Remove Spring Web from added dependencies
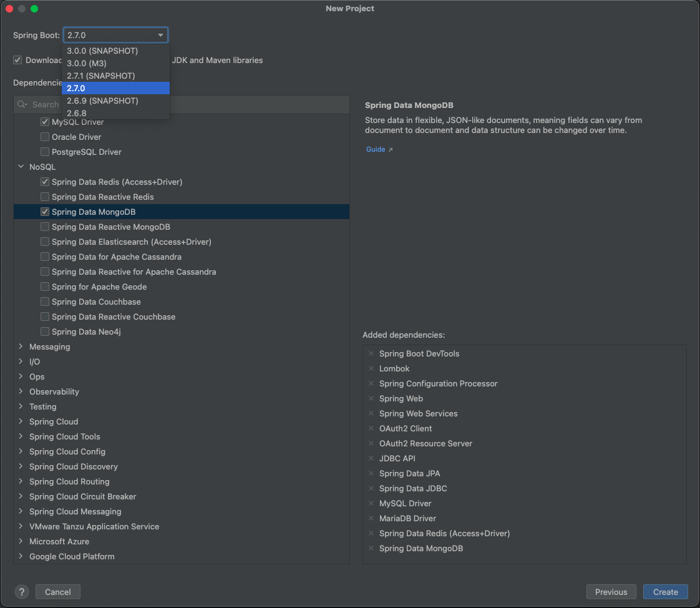The width and height of the screenshot is (700, 608). click(371, 398)
